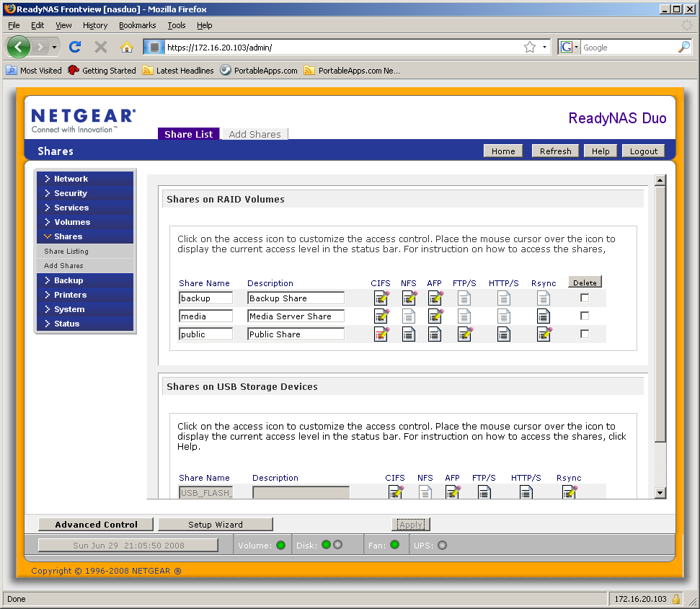The height and width of the screenshot is (609, 700).
Task: Go to Firefox home page icon
Action: tap(127, 47)
